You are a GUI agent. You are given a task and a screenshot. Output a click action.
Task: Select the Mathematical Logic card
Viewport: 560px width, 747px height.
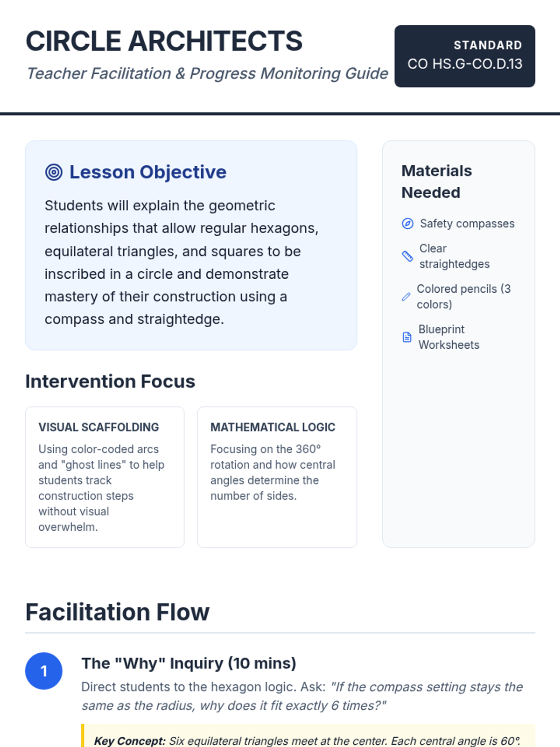click(277, 477)
